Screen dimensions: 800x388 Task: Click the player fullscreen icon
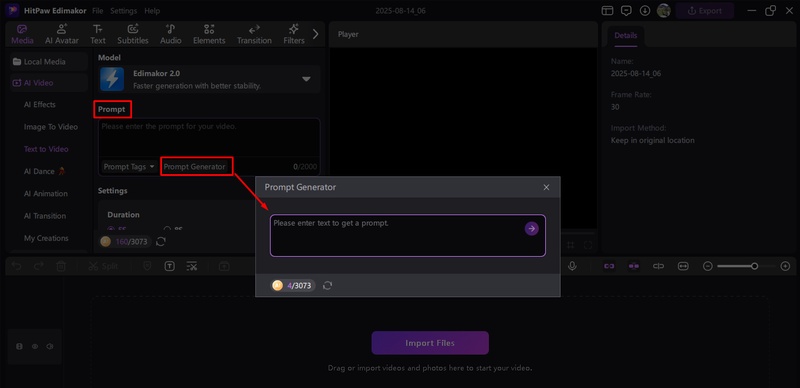point(588,245)
